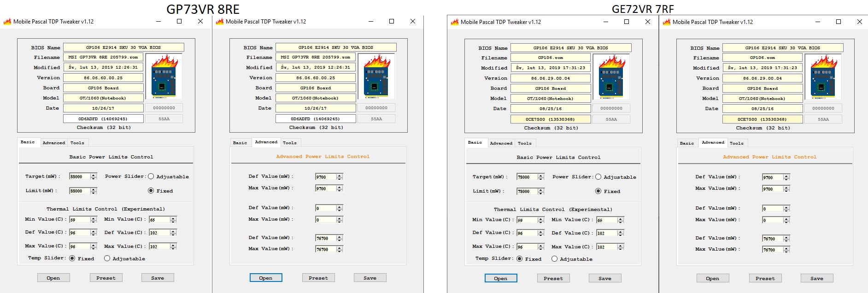Image resolution: width=868 pixels, height=293 pixels.
Task: Switch to the Basic tab in the GE72VR Advanced window
Action: (x=687, y=143)
